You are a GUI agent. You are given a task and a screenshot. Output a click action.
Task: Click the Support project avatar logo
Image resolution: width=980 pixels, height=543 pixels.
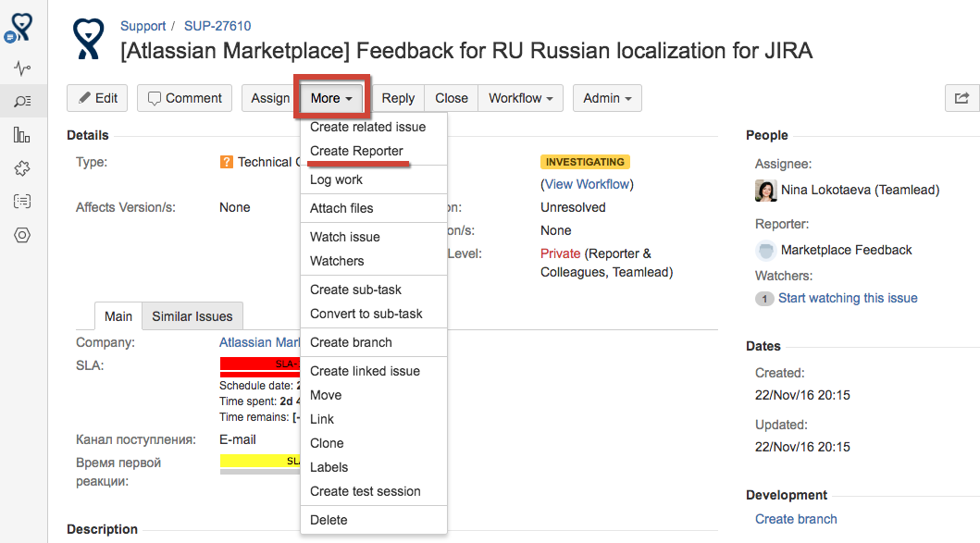(x=90, y=40)
